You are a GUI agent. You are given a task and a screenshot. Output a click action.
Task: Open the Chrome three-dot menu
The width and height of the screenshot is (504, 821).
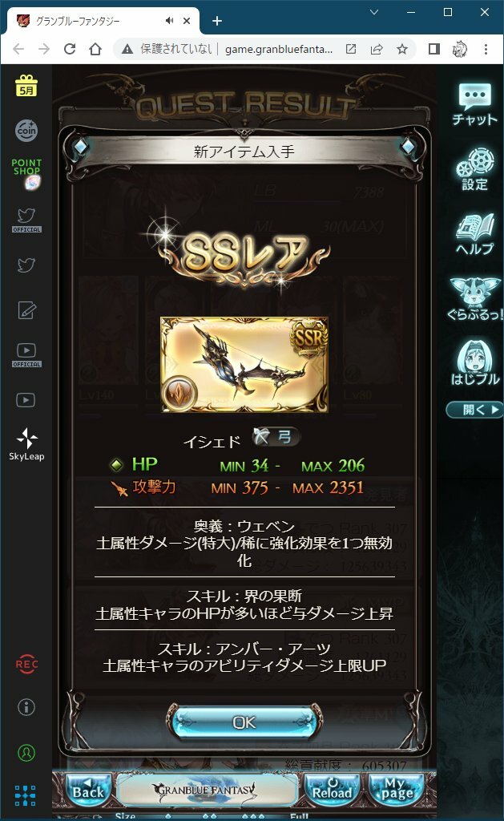[x=486, y=49]
